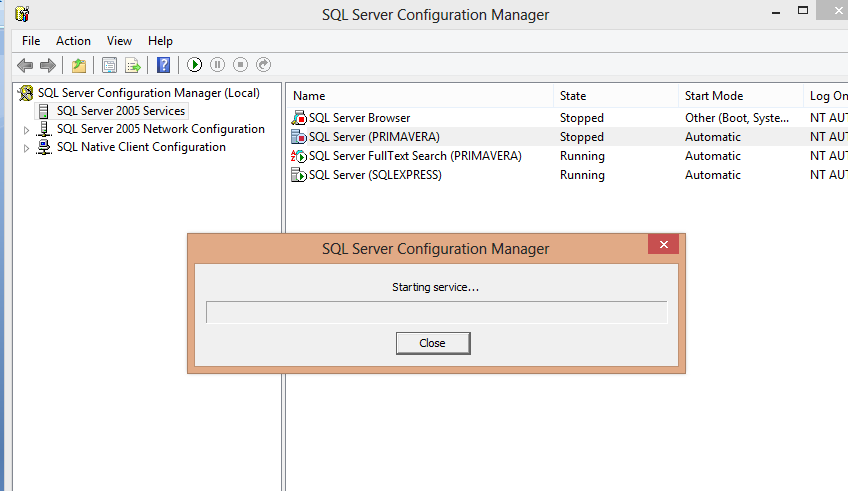
Task: Click the Export List toolbar icon
Action: tap(131, 65)
